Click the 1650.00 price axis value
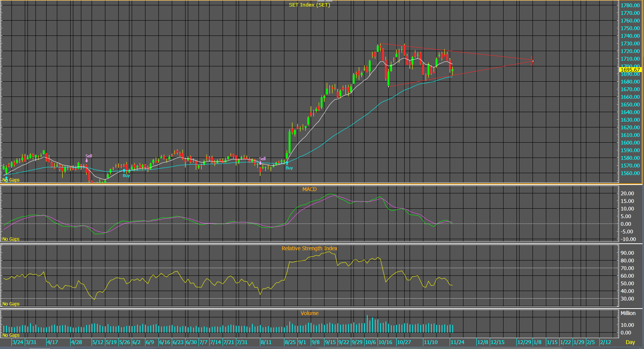 tap(630, 105)
